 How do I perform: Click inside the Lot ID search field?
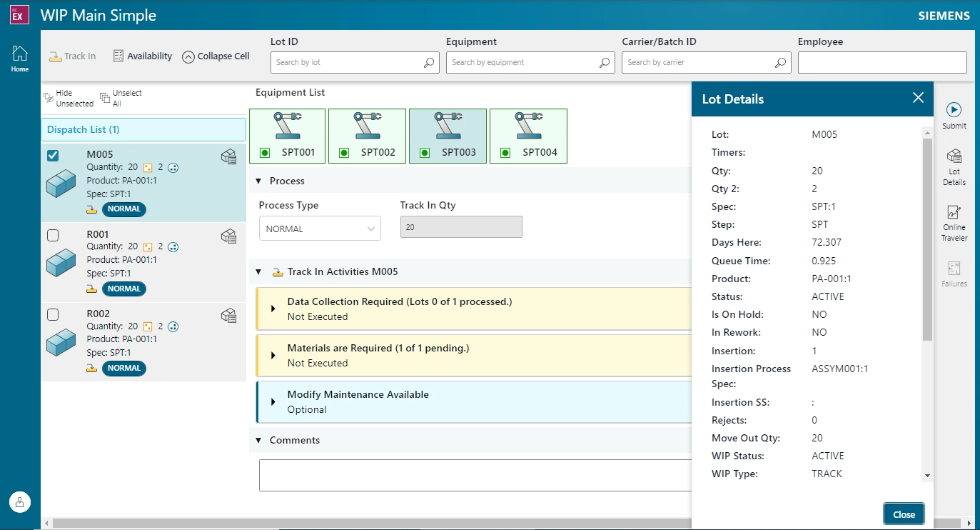[x=350, y=62]
